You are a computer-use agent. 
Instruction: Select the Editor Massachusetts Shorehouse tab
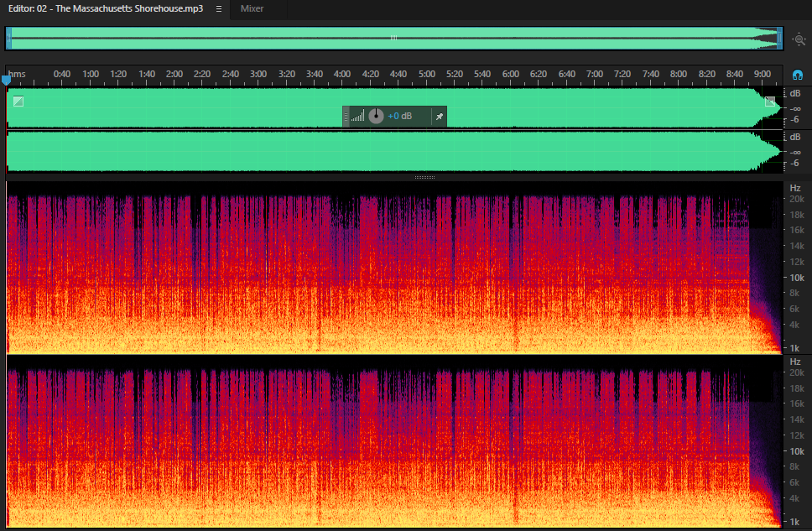click(x=106, y=8)
